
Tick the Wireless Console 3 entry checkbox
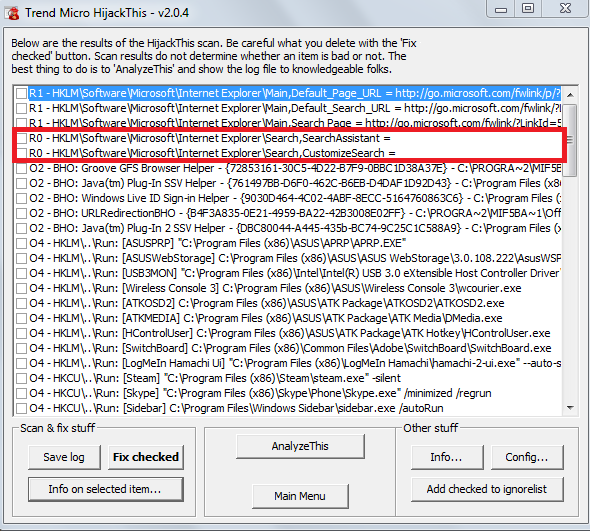(22, 288)
